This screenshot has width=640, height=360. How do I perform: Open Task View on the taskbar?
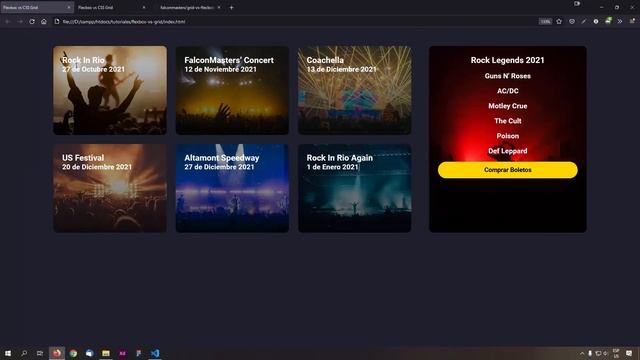point(40,353)
